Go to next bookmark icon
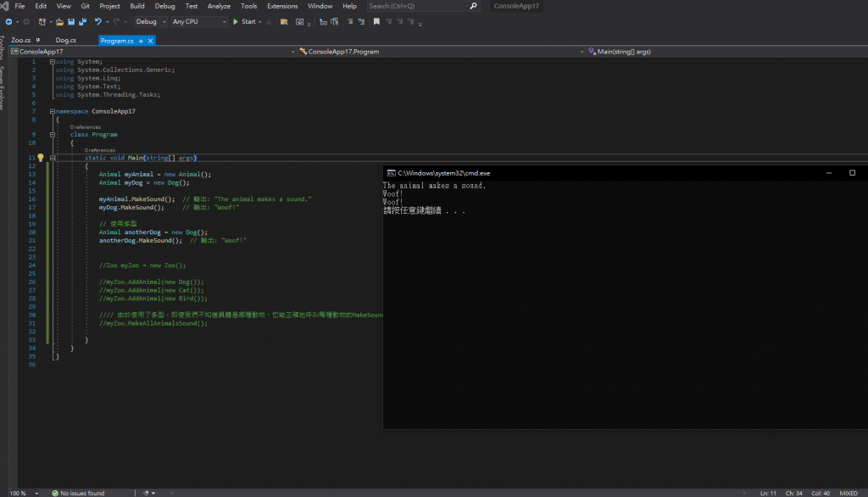Image resolution: width=868 pixels, height=497 pixels. [400, 21]
